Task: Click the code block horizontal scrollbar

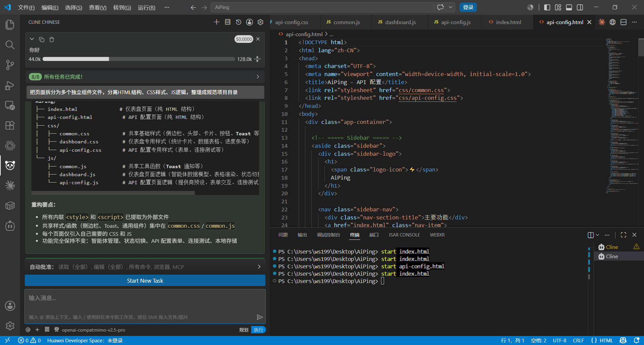Action: [x=113, y=193]
